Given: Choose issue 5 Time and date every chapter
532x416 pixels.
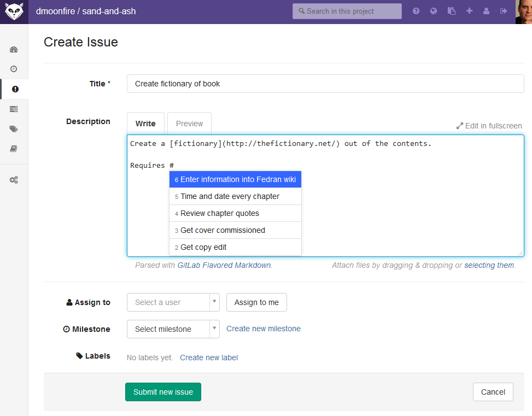Looking at the screenshot, I should [x=235, y=196].
